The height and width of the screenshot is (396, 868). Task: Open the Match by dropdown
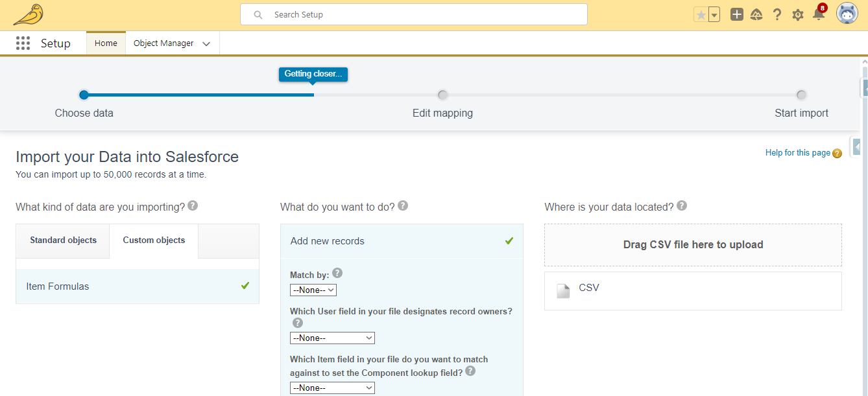coord(313,290)
